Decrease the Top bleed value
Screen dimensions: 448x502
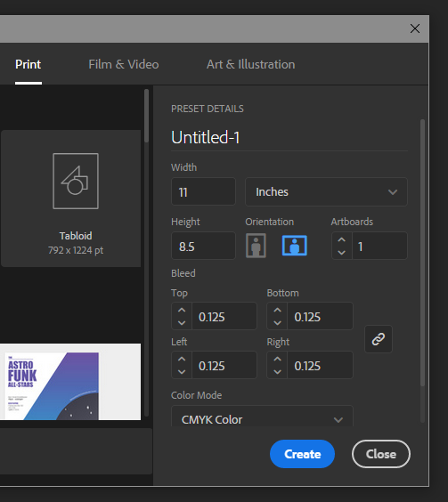pos(182,323)
